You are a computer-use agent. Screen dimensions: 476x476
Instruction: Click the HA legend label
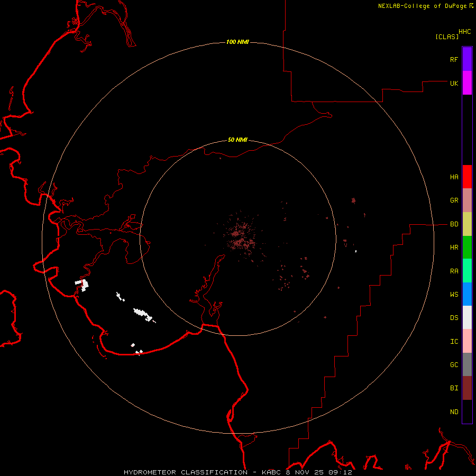tap(454, 177)
